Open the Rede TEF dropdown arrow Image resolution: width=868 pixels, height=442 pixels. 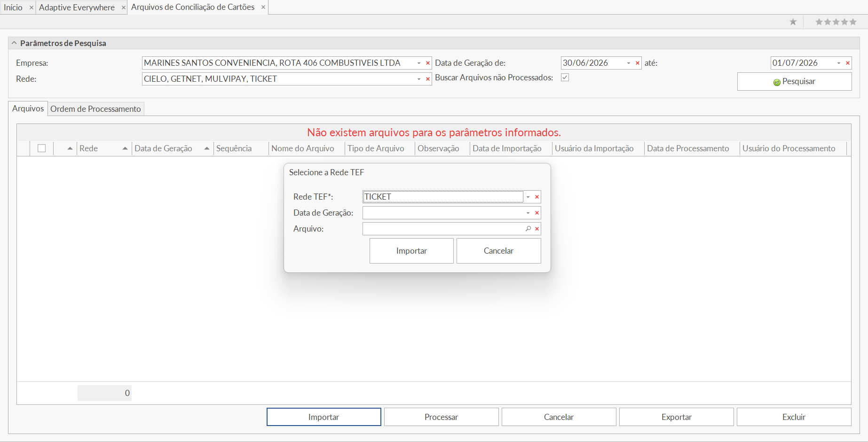(x=528, y=197)
